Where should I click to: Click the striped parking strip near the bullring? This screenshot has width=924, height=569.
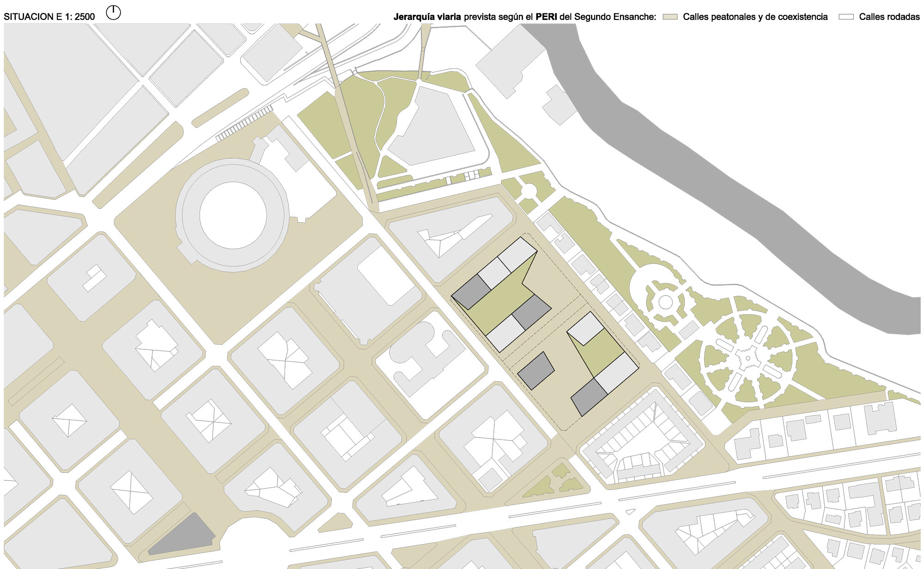pyautogui.click(x=245, y=122)
